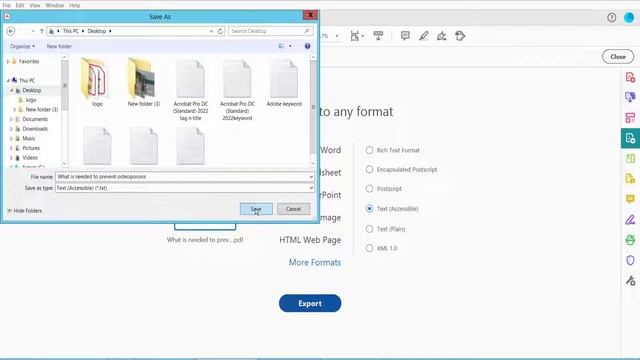The height and width of the screenshot is (360, 640).
Task: Click the Read Mode keyboard icon in toolbar
Action: click(x=378, y=36)
